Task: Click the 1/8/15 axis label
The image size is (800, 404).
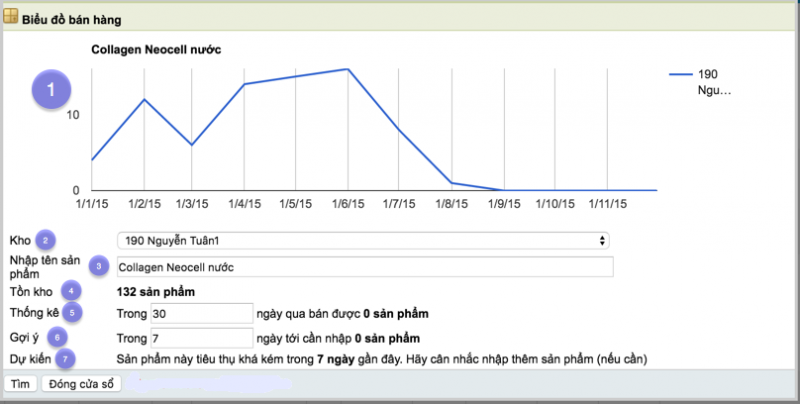Action: (452, 204)
